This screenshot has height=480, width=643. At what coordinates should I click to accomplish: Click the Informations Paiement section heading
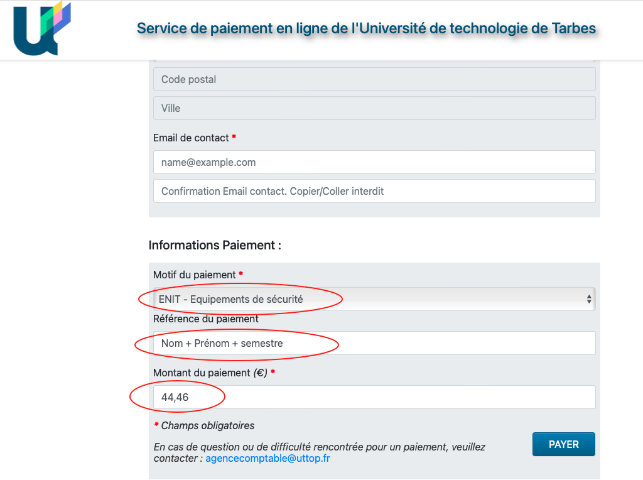pos(215,245)
